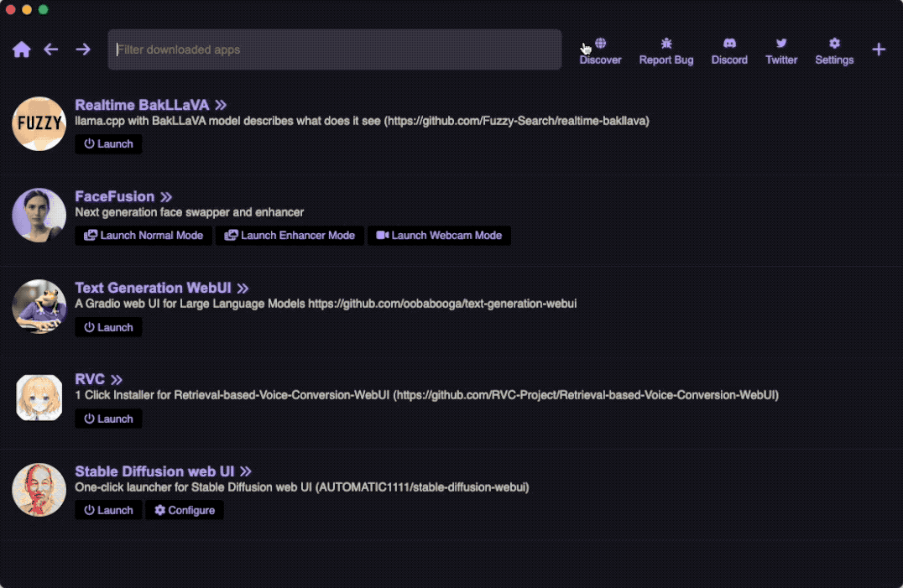903x588 pixels.
Task: Open the Text Generation WebUI title link
Action: [x=154, y=289]
